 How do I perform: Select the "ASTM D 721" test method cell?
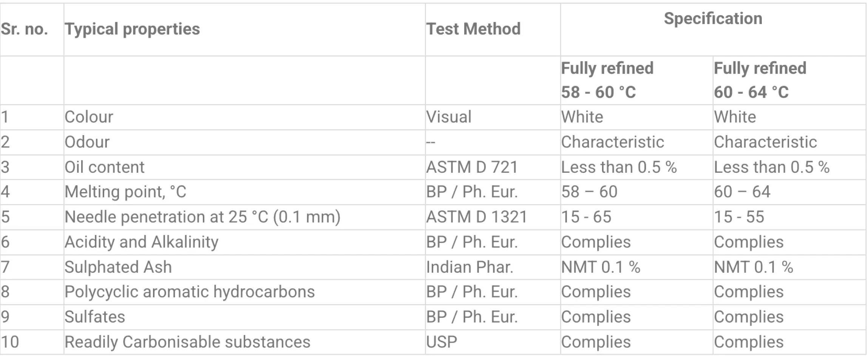pyautogui.click(x=472, y=167)
